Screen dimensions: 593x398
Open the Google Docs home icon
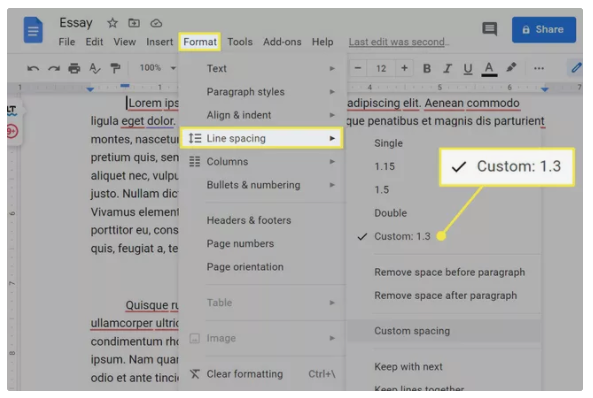33,30
